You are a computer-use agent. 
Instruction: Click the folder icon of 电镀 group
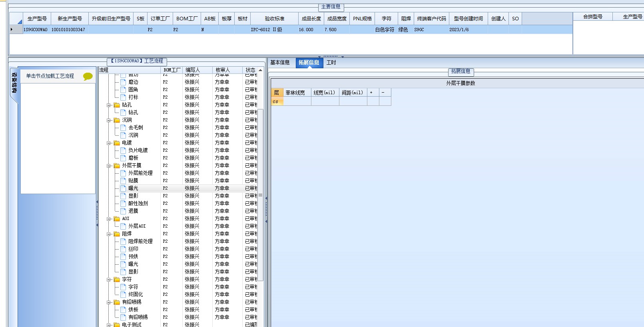click(117, 143)
